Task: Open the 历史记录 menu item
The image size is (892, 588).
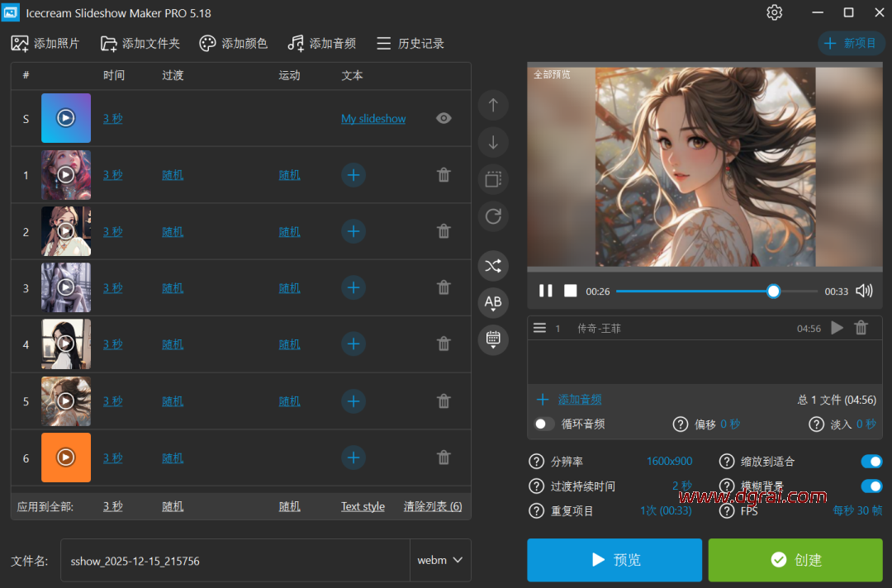Action: [410, 44]
